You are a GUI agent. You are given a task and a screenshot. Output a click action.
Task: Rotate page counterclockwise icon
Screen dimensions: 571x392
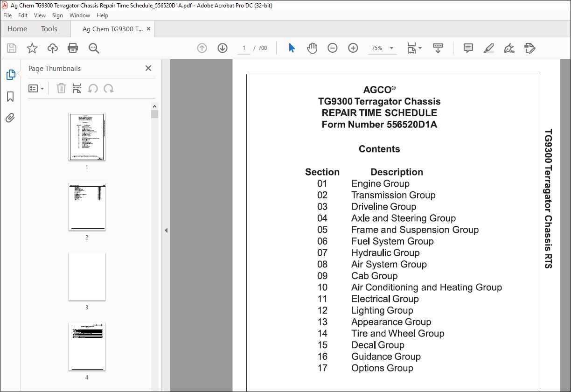pyautogui.click(x=93, y=88)
